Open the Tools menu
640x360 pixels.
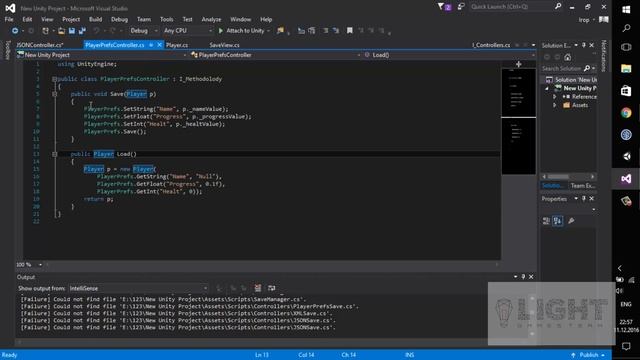167,19
